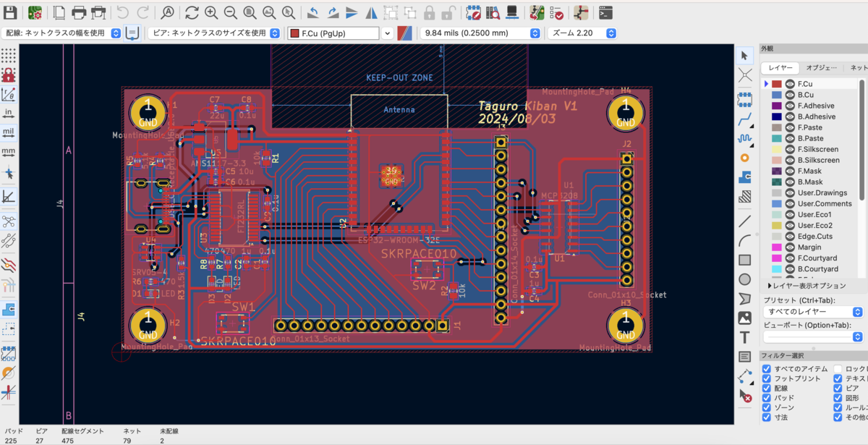The height and width of the screenshot is (445, 868).
Task: Select the Margin layer row
Action: click(x=810, y=247)
